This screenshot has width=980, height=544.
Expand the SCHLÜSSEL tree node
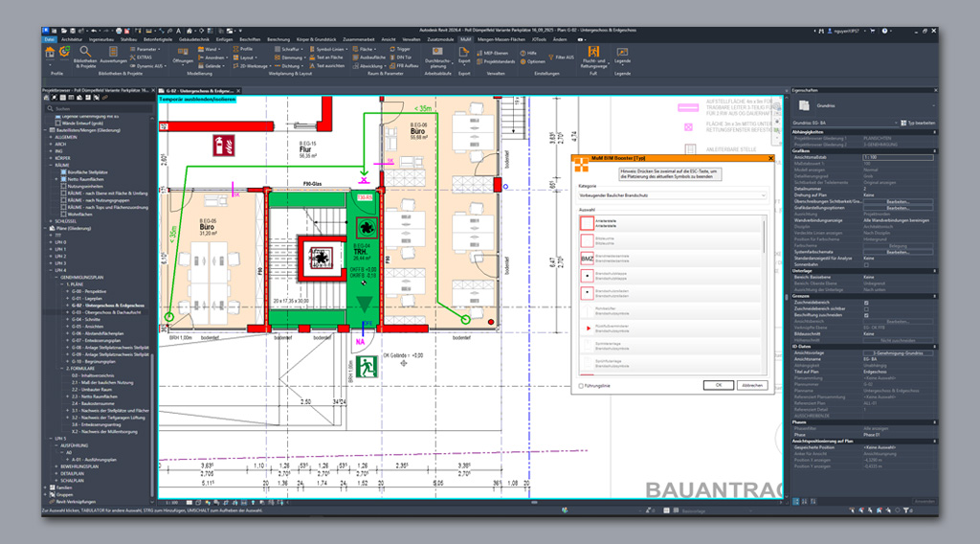(52, 221)
